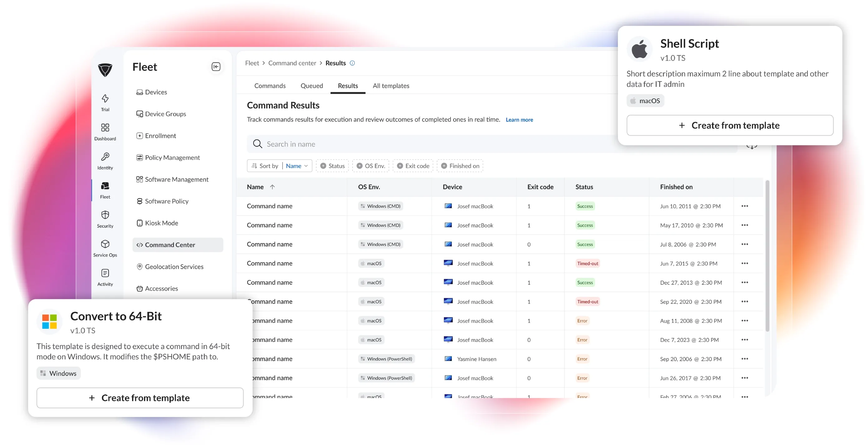Open the Service Ops section
Viewport: 868px width, 445px height.
coord(105,248)
